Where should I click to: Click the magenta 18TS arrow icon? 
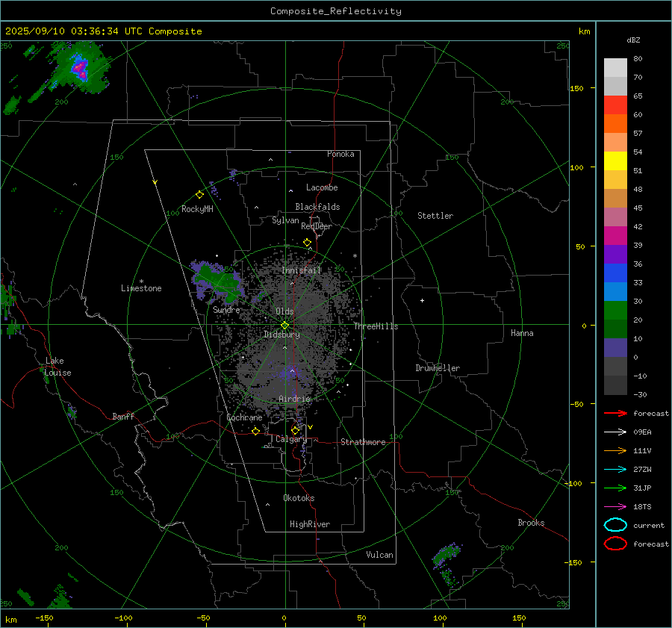615,507
